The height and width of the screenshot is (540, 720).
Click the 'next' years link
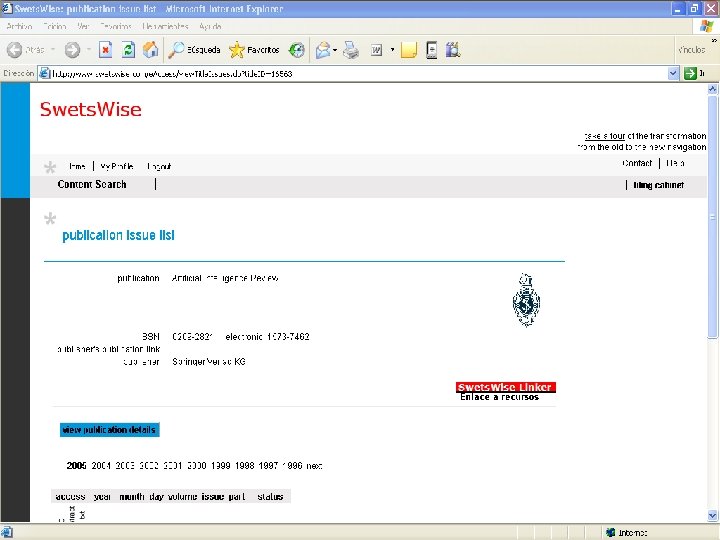[x=314, y=466]
